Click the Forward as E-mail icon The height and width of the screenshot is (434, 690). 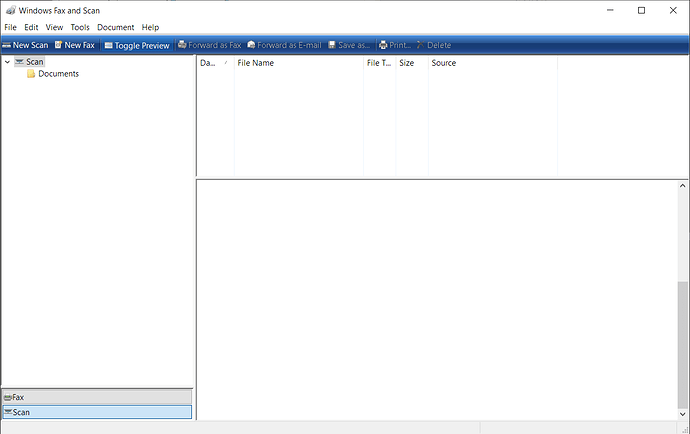point(251,45)
